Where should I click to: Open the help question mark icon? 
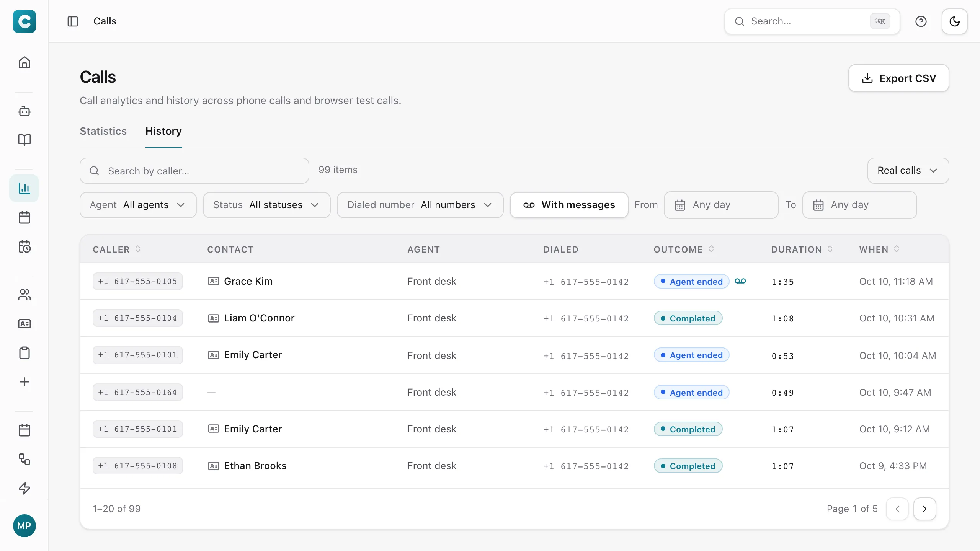921,21
